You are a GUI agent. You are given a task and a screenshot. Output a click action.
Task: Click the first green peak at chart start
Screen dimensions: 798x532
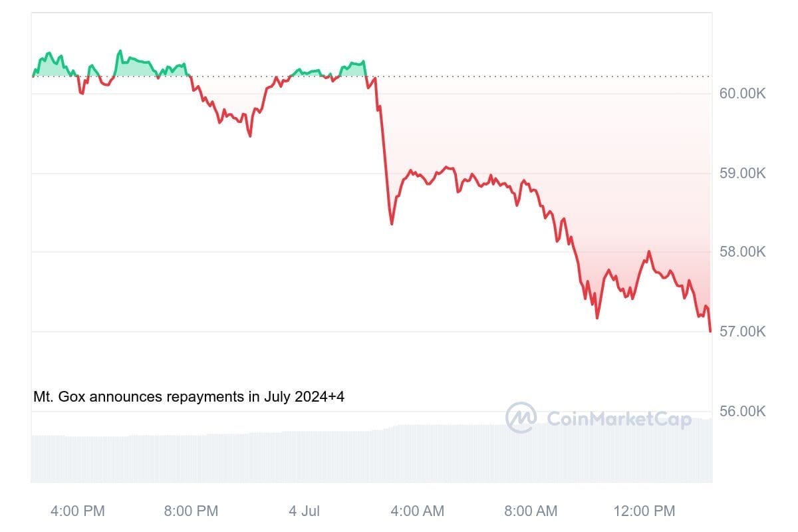48,53
